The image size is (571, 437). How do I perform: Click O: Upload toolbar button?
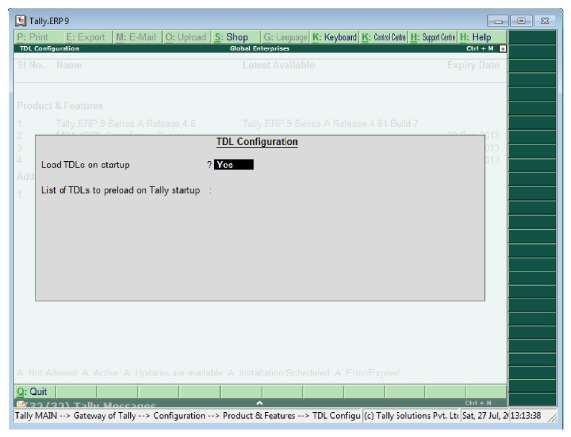(x=186, y=37)
